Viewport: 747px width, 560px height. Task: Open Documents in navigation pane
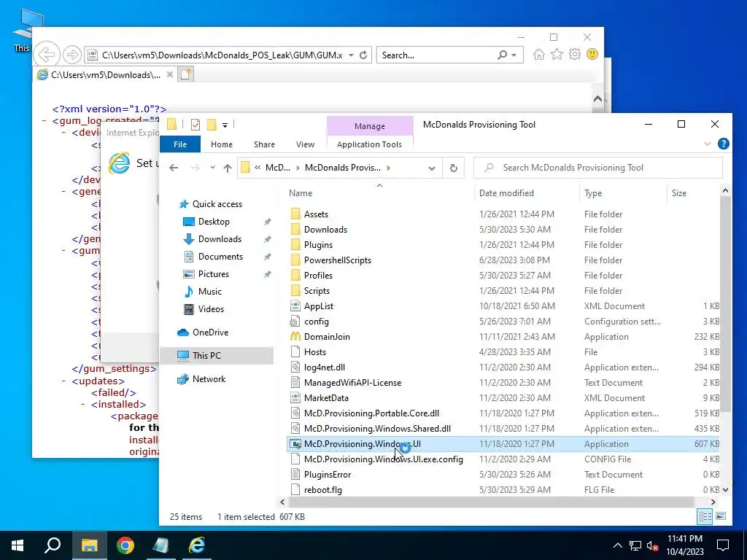[x=220, y=257]
